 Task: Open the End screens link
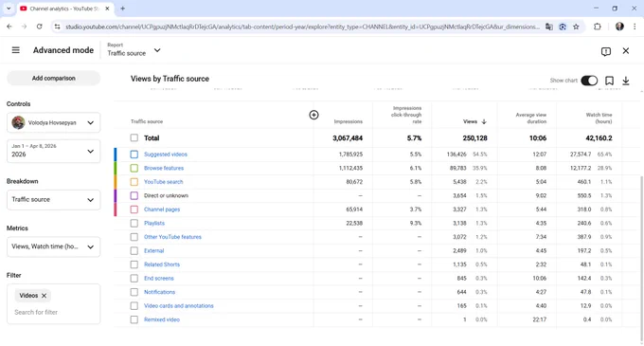pyautogui.click(x=159, y=278)
